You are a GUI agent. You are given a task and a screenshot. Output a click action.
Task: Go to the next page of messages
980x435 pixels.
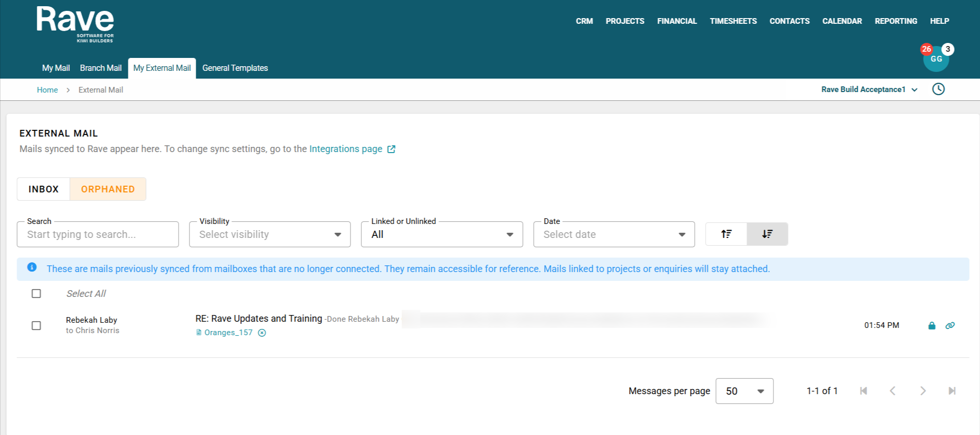pyautogui.click(x=923, y=391)
